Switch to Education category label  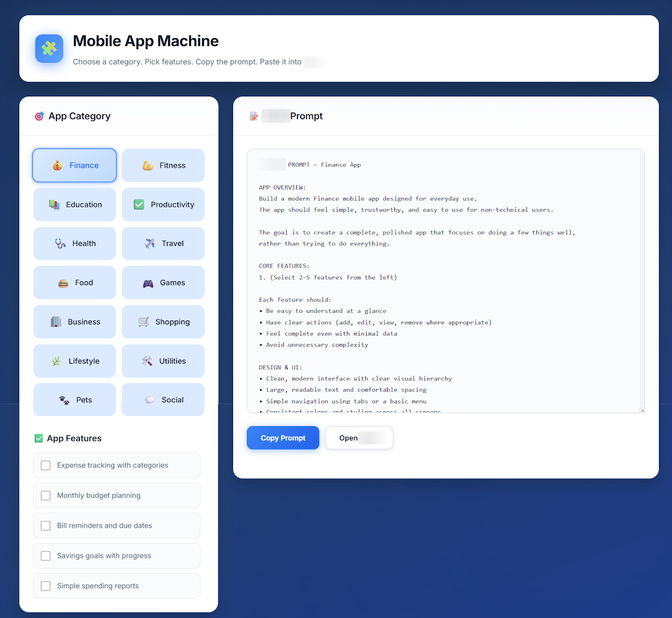pos(84,205)
